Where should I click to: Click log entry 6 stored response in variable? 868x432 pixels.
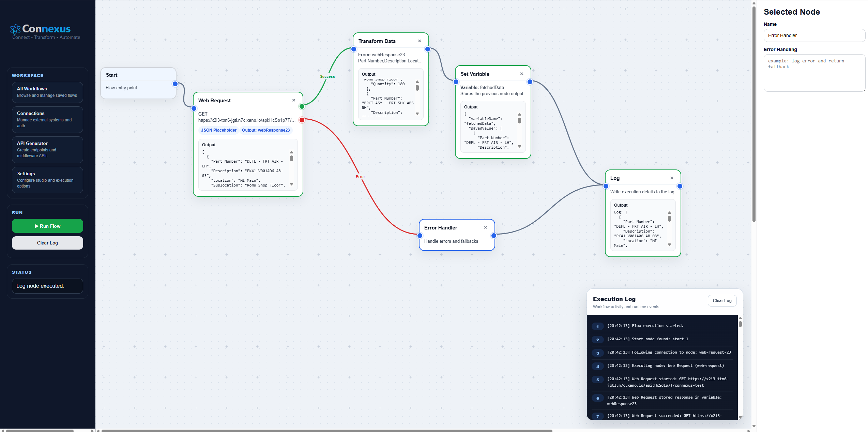pyautogui.click(x=662, y=400)
